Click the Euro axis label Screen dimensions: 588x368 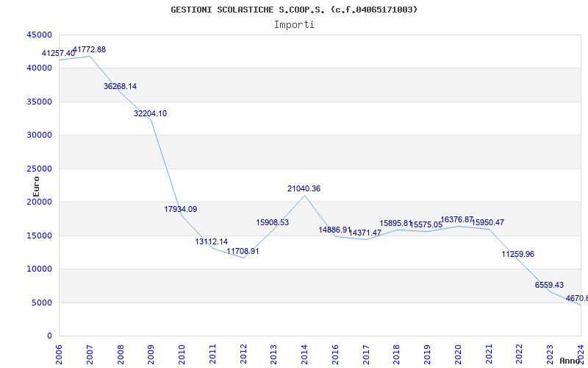36,187
